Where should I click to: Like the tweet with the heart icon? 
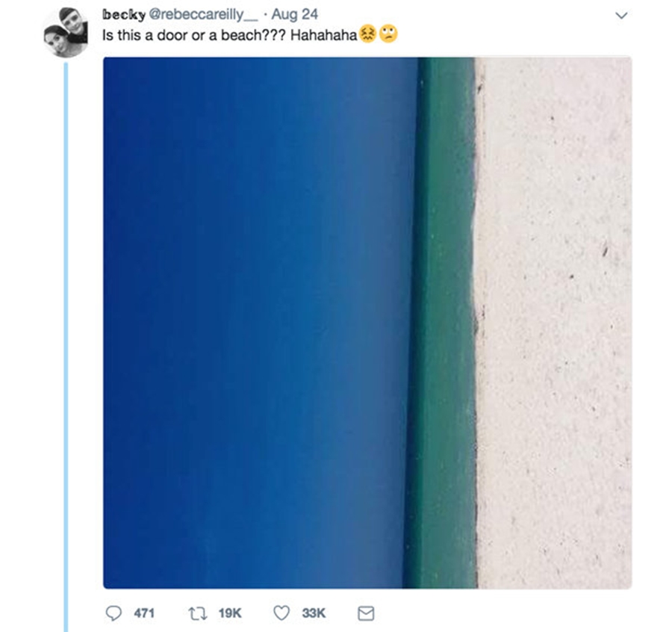tap(281, 613)
